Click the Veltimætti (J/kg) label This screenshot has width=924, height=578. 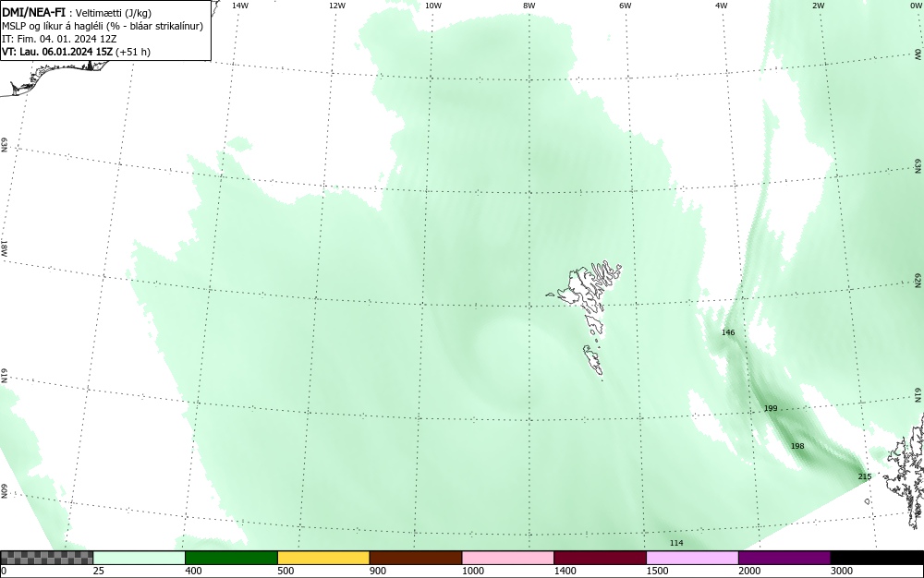tap(113, 14)
